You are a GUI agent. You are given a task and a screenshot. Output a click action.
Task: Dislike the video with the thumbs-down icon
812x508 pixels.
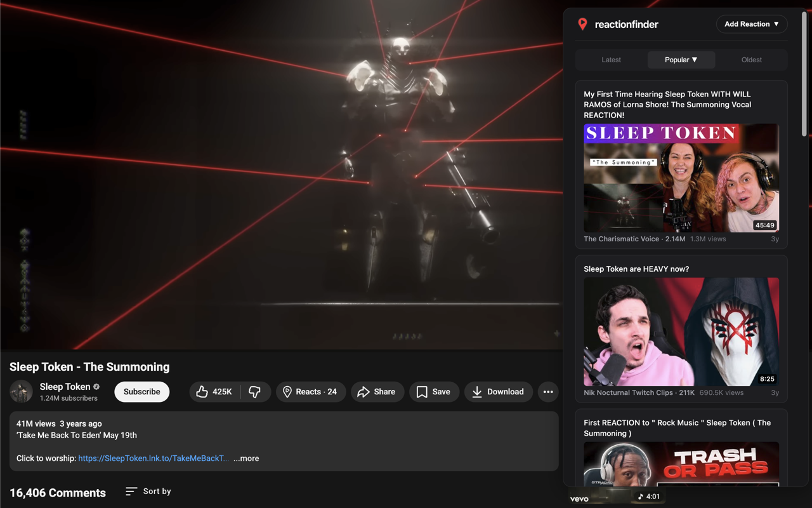255,392
